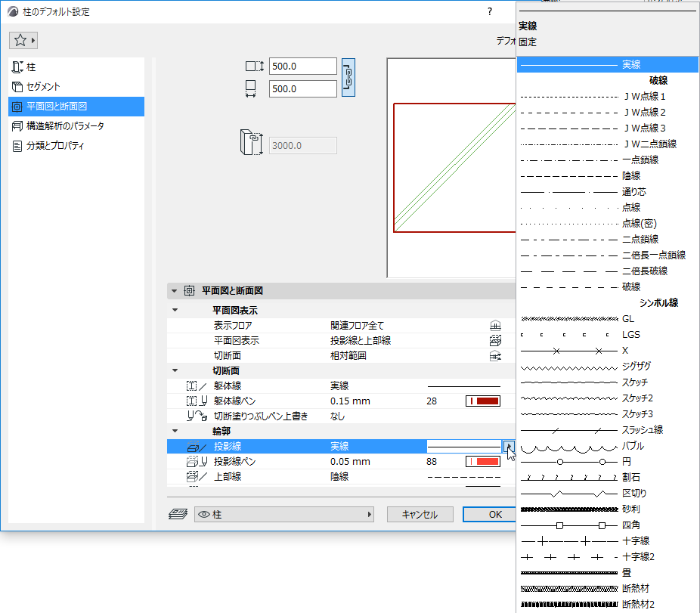The height and width of the screenshot is (613, 700).
Task: Choose バブル symbol line type
Action: click(607, 446)
